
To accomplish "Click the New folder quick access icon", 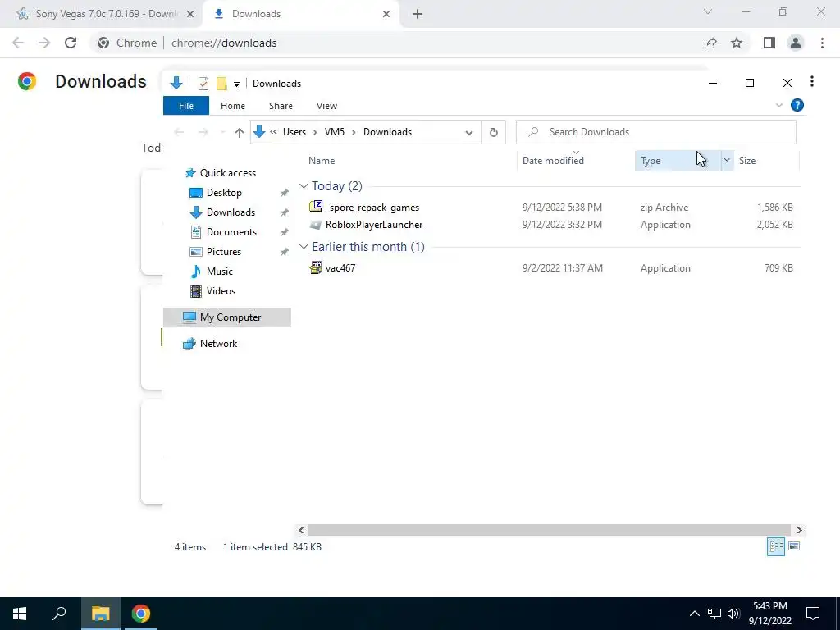I will coord(221,84).
